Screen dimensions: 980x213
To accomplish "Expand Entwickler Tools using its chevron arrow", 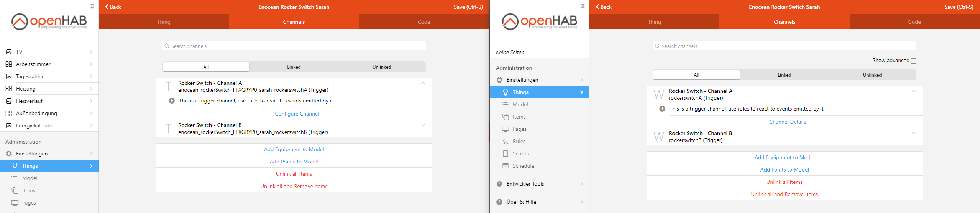I will pyautogui.click(x=581, y=184).
